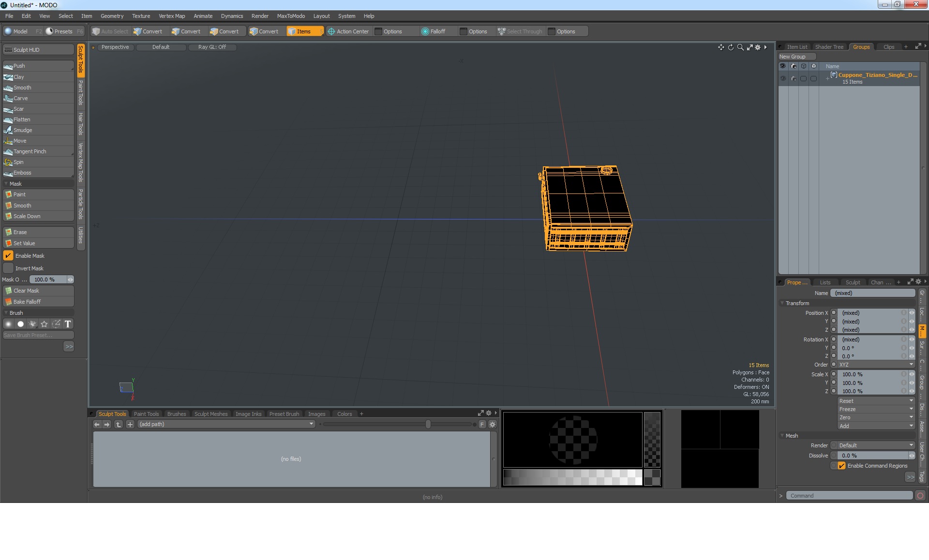The height and width of the screenshot is (560, 929).
Task: Click the Clear Mask button
Action: (x=38, y=291)
